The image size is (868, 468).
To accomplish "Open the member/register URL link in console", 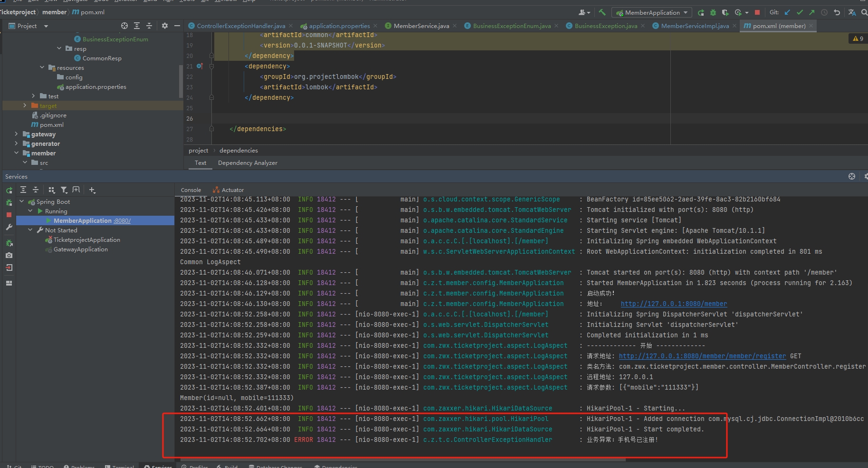I will pos(702,356).
